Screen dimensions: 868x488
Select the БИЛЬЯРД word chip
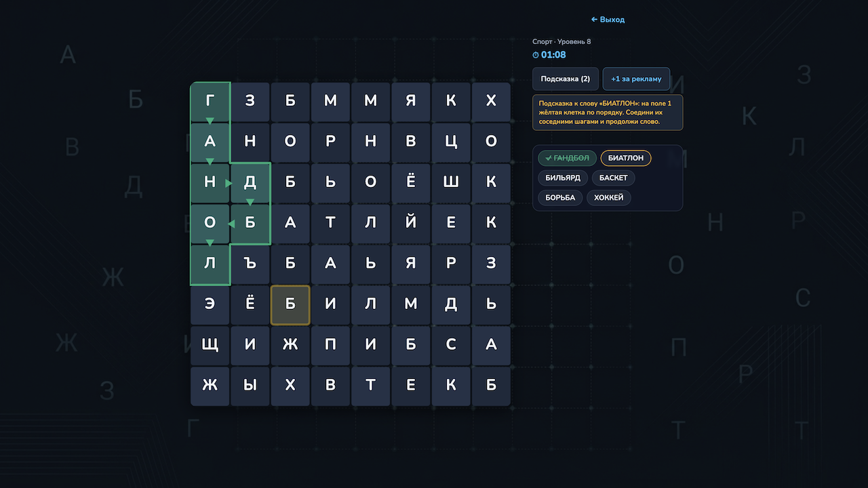pos(561,178)
